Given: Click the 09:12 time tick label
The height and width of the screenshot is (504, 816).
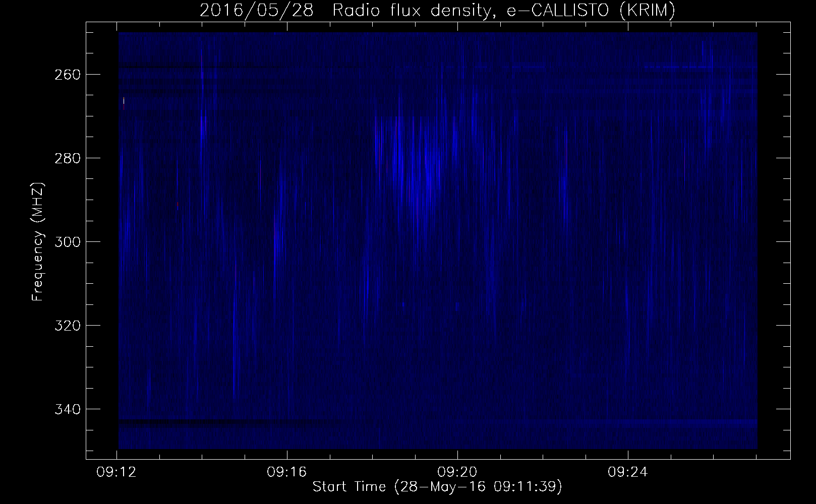Looking at the screenshot, I should point(117,473).
